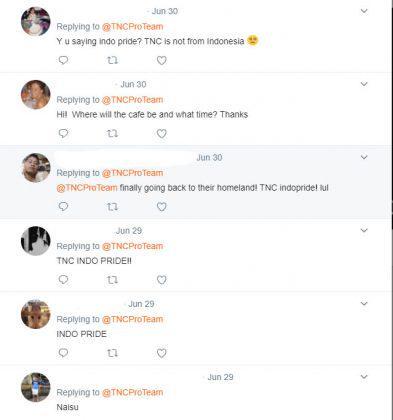The height and width of the screenshot is (420, 393).
Task: Reply to the 'INDO PRIDE' tweet
Action: (63, 353)
